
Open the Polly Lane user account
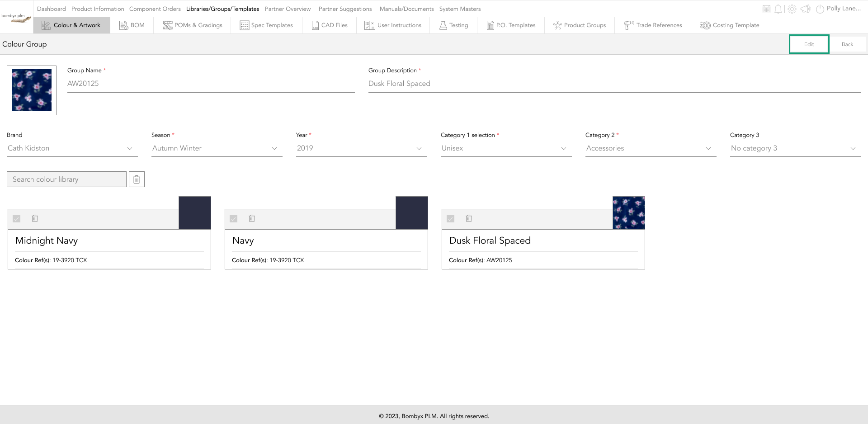tap(844, 9)
